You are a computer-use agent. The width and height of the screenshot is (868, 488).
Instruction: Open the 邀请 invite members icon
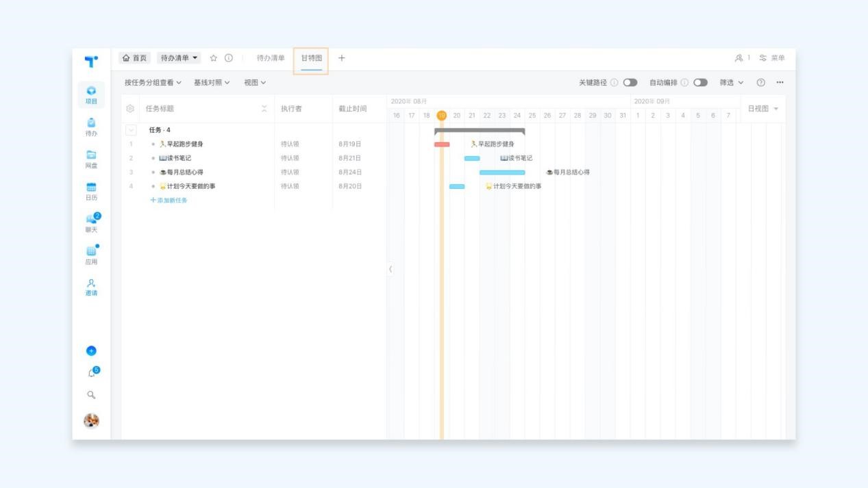[x=91, y=287]
